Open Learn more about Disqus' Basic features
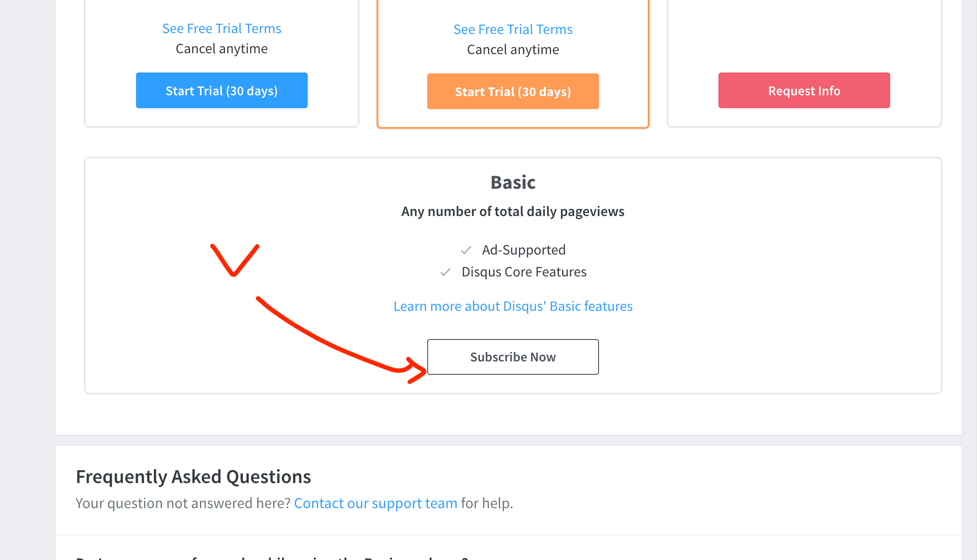Screen dimensions: 977x560 point(513,306)
